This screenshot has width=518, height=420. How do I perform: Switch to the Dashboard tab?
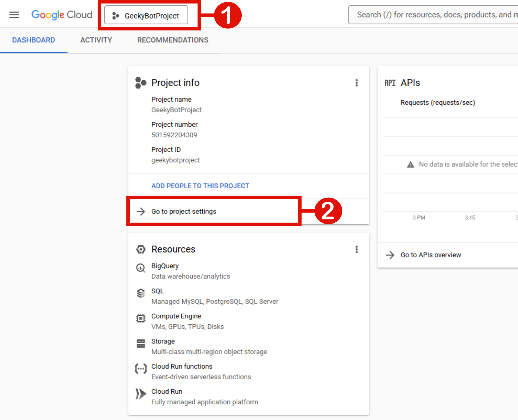tap(33, 40)
